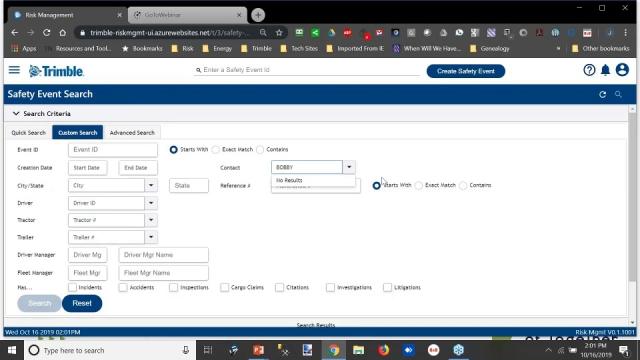The height and width of the screenshot is (360, 640).
Task: Click the Create Safety Event button
Action: [x=466, y=71]
